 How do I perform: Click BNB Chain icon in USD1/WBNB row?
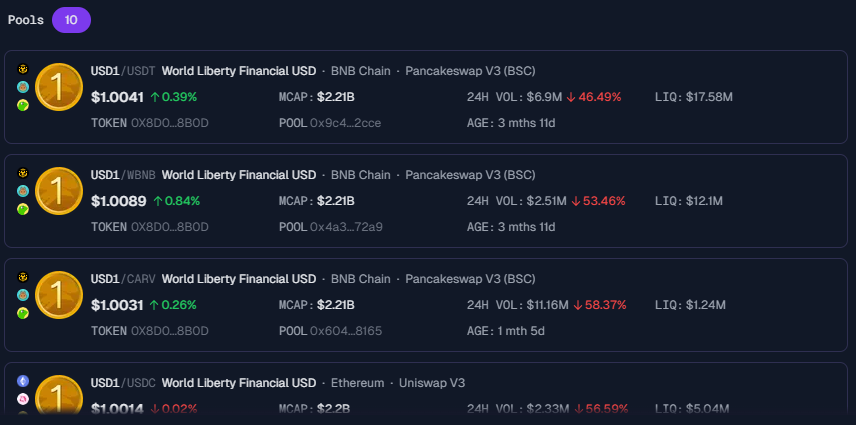click(x=23, y=173)
